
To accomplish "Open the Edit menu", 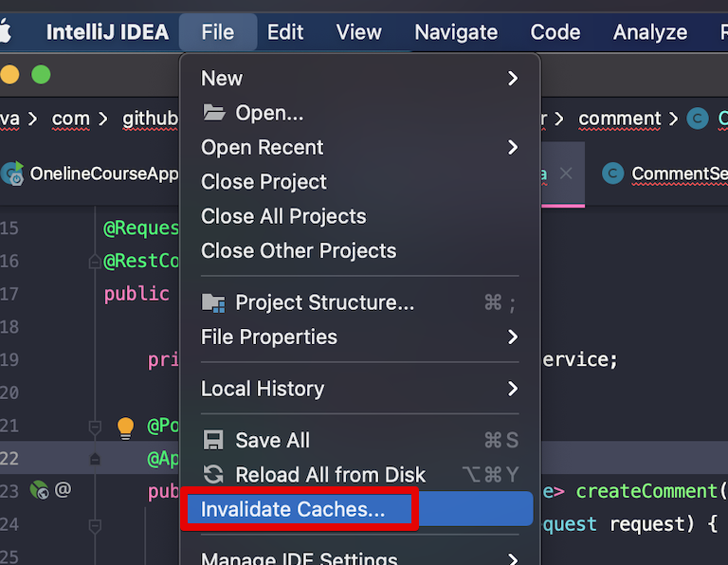I will click(285, 32).
